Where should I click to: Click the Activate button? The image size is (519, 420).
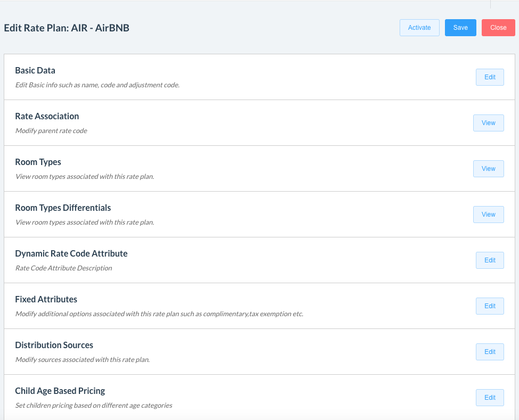[419, 28]
